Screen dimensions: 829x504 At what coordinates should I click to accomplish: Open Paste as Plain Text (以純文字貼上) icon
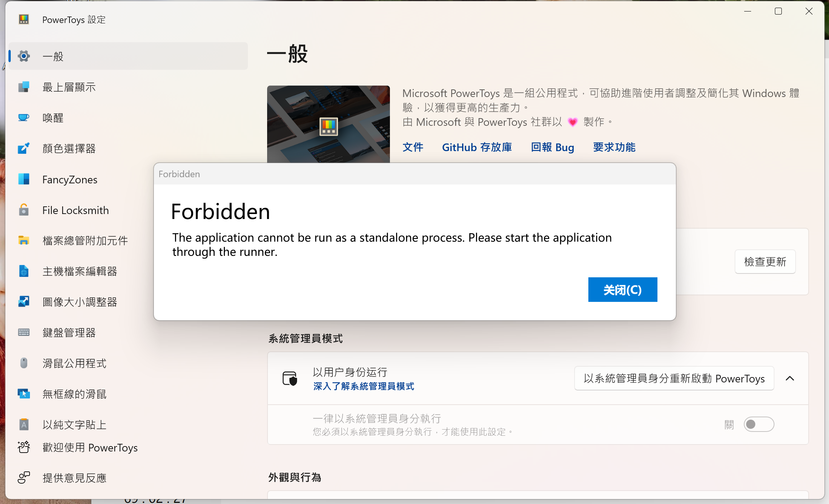click(x=24, y=424)
